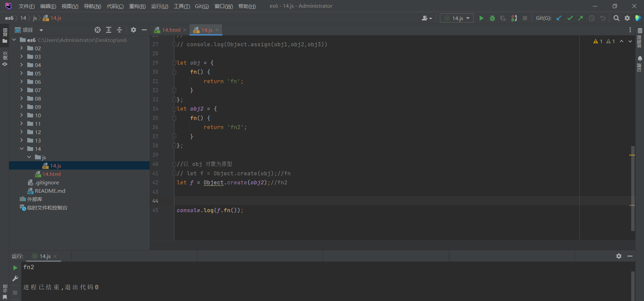This screenshot has width=644, height=301.
Task: Rerun 14.js in Run panel
Action: click(15, 268)
